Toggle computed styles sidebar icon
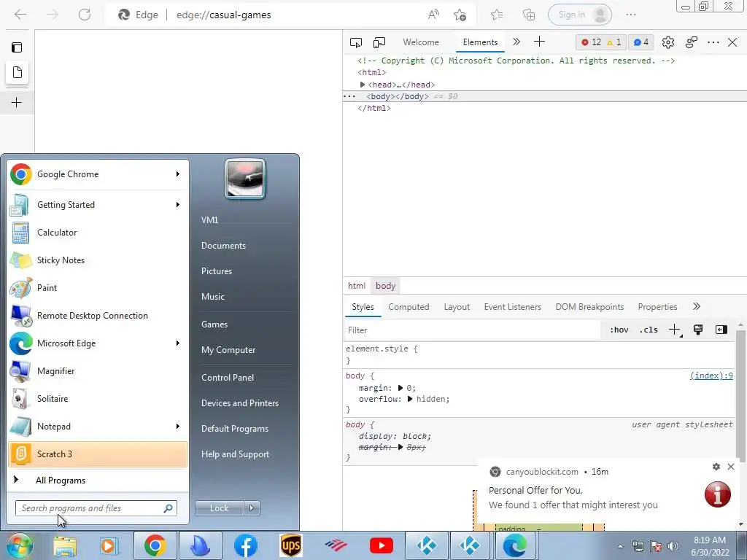 pyautogui.click(x=721, y=330)
